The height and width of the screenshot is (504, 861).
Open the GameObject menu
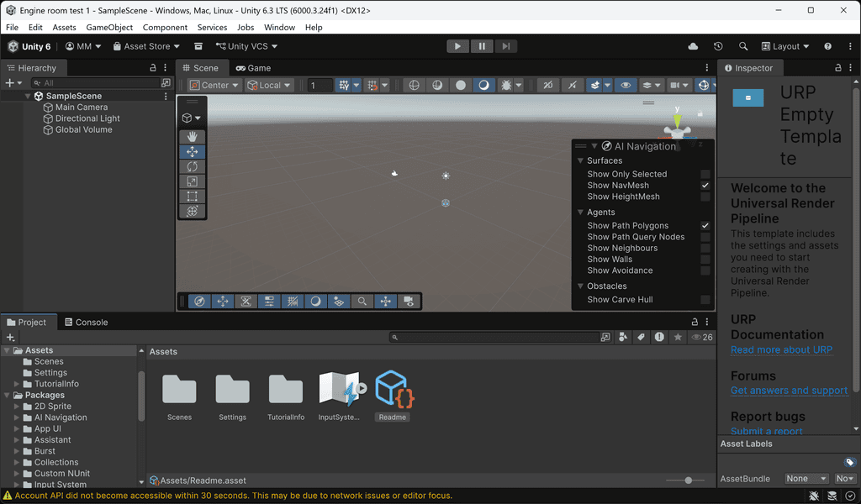click(x=109, y=28)
